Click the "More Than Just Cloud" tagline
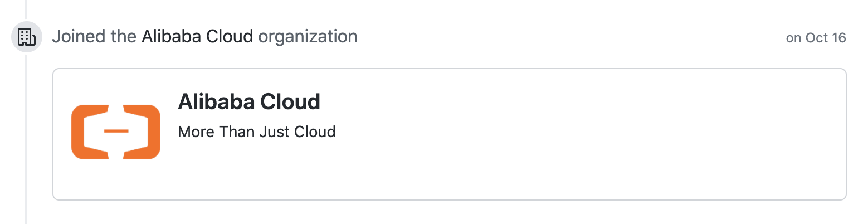Screen dimensions: 868x224 256,132
